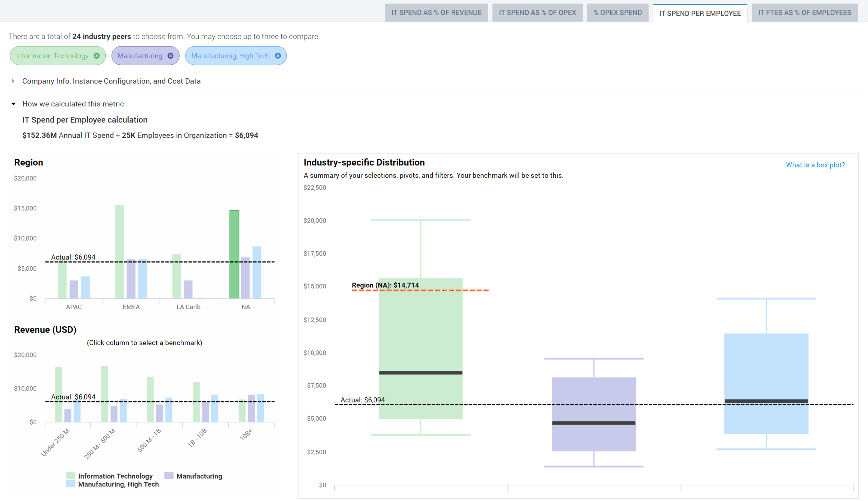The height and width of the screenshot is (501, 868).
Task: Select the % OpEx Spend tab
Action: pyautogui.click(x=617, y=13)
